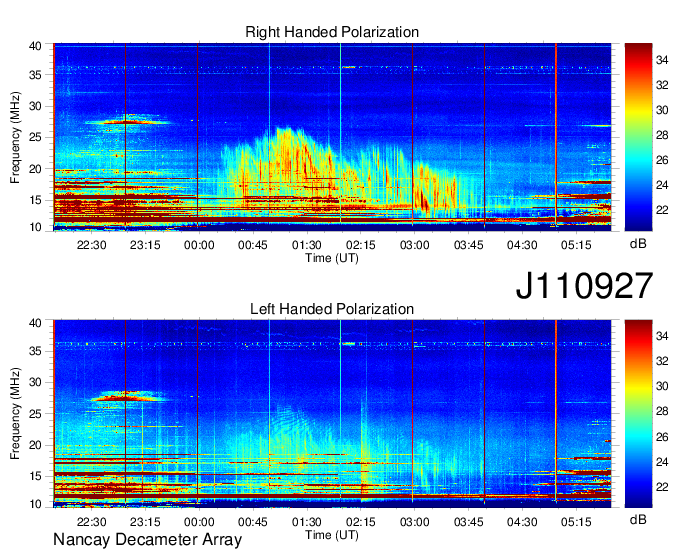The width and height of the screenshot is (680, 552).
Task: Click the "05:15" tick under Right Handed plot
Action: coord(576,245)
